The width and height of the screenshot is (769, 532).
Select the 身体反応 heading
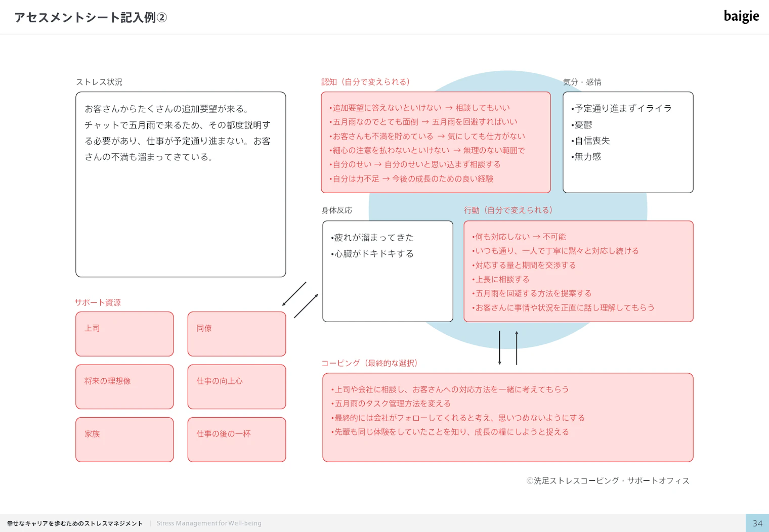click(337, 210)
